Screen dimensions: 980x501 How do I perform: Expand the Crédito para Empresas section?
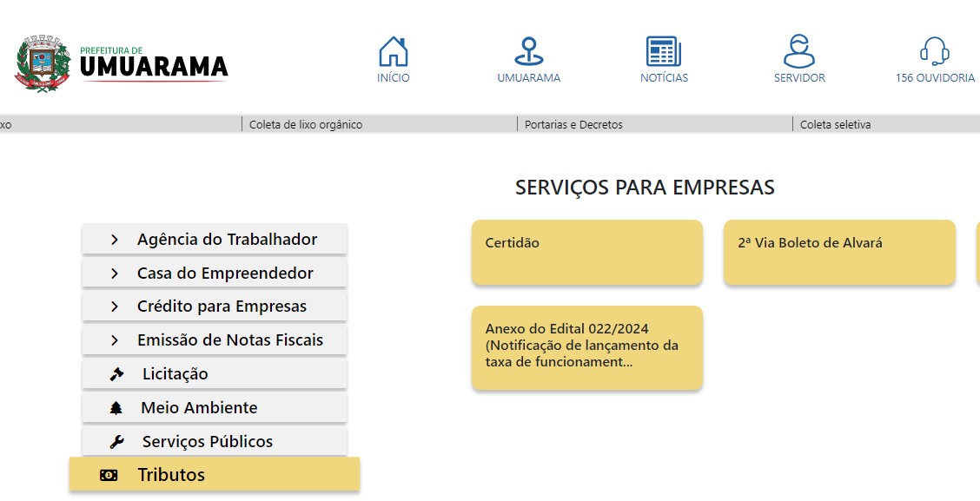214,306
